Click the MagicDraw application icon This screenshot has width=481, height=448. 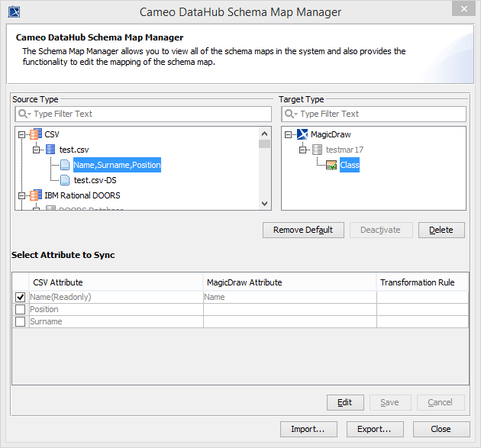click(302, 134)
